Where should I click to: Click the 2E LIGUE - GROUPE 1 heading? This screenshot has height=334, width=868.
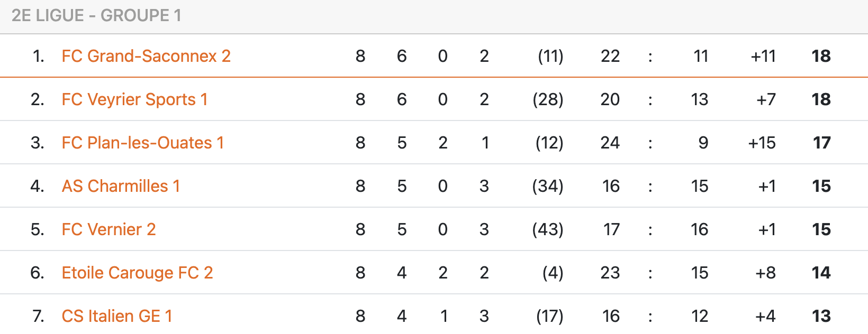tap(96, 16)
